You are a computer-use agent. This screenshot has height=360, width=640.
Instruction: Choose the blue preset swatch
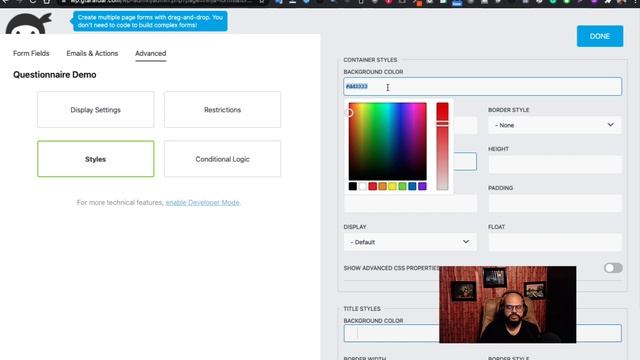(x=412, y=186)
